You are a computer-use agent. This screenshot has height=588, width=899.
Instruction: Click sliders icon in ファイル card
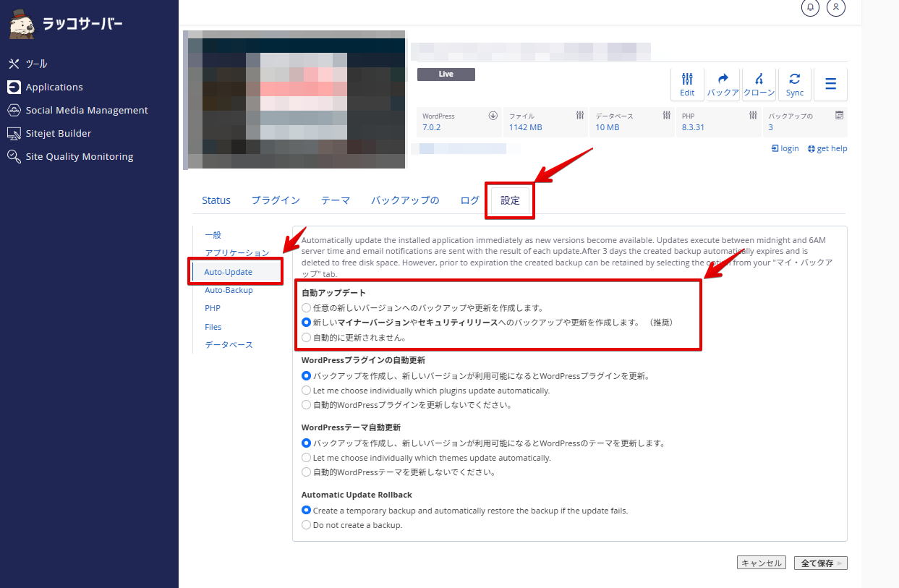click(580, 116)
